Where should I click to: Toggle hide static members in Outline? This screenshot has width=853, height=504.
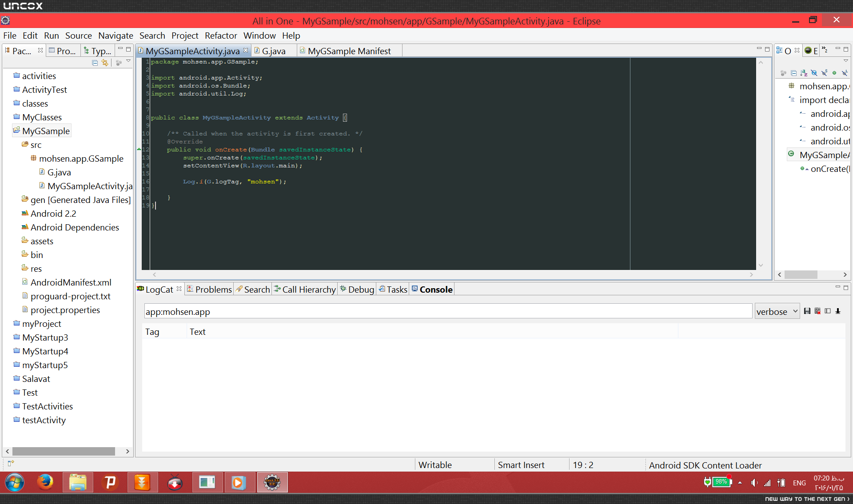[x=824, y=73]
